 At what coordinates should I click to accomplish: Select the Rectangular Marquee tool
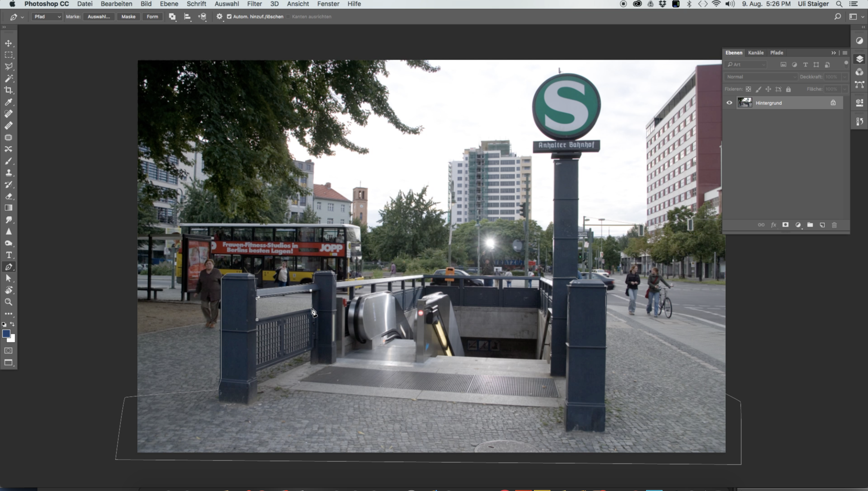[9, 55]
